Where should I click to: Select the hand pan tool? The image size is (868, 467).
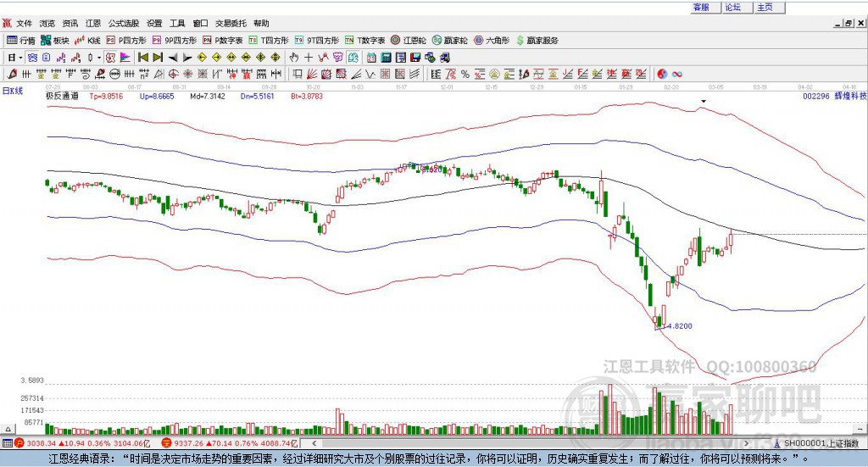pyautogui.click(x=294, y=58)
